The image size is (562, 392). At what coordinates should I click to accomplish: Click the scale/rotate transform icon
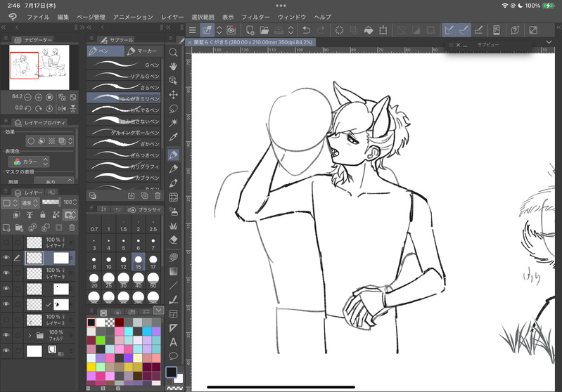(x=383, y=30)
